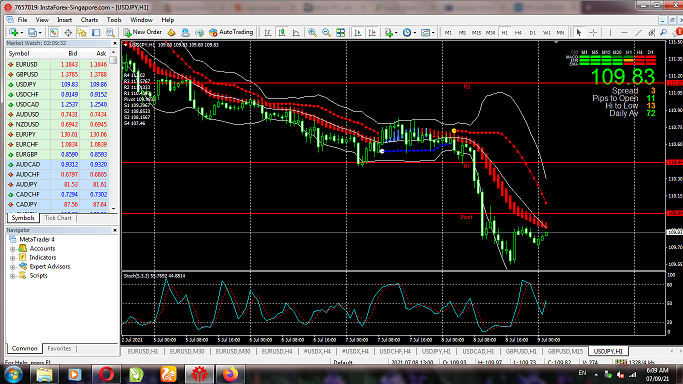683x384 pixels.
Task: Open the Terminal window icon
Action: tap(96, 33)
